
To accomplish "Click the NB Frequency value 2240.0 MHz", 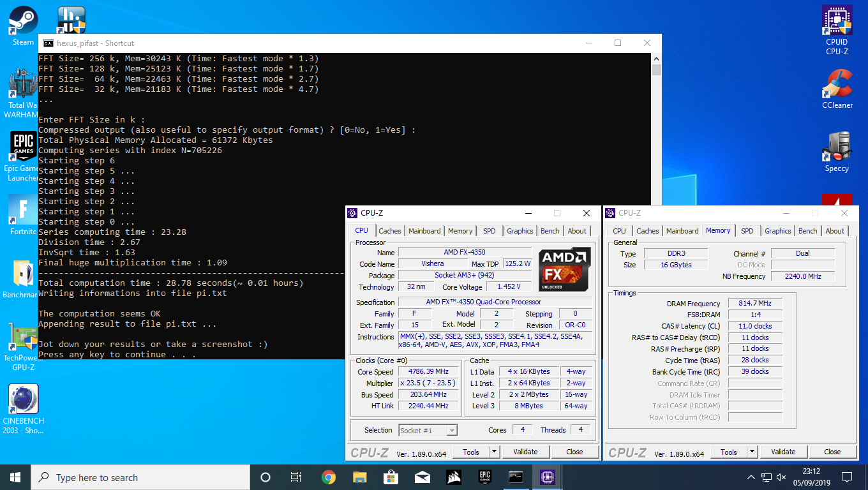I will 803,276.
